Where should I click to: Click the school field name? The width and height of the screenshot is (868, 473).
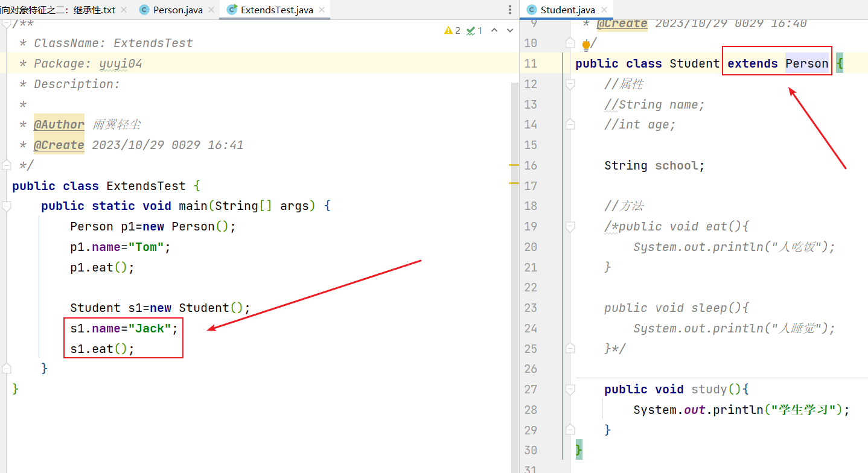click(677, 165)
